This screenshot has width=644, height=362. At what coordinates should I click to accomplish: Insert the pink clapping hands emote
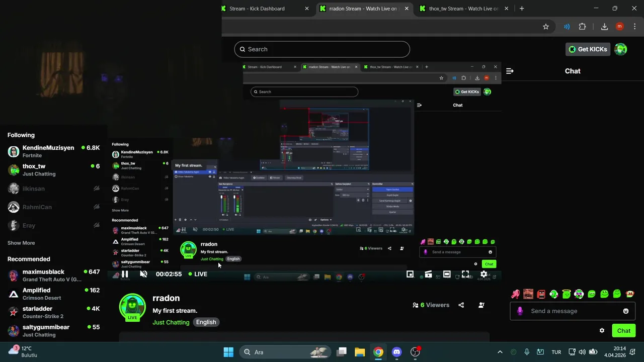point(515,294)
